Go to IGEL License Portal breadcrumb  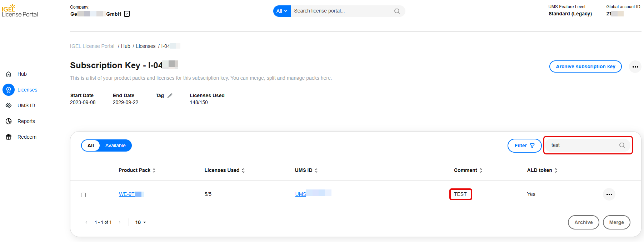92,46
